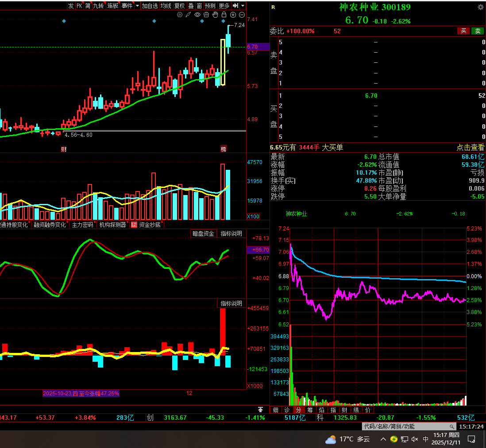This screenshot has height=448, width=486.
Task: Click the 科 STAR index label
Action: [x=320, y=417]
